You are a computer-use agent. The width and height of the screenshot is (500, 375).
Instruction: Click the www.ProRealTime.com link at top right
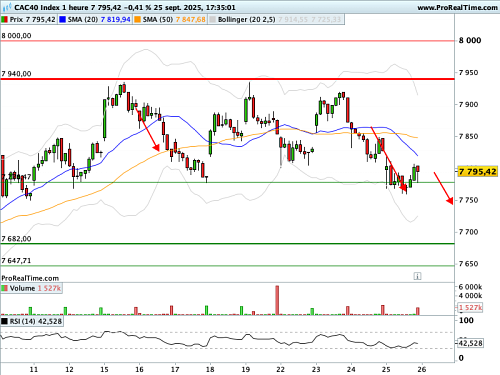[x=457, y=7]
